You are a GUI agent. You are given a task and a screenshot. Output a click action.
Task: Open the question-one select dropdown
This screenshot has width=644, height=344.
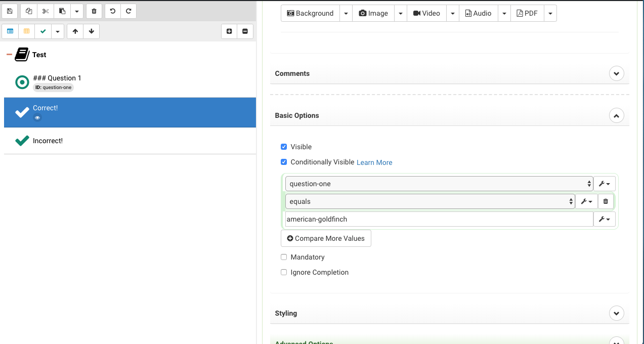point(439,184)
